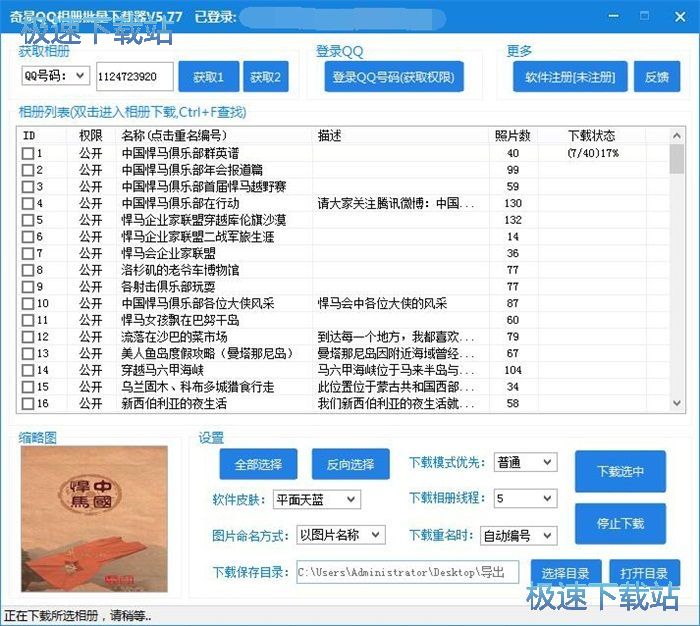Click the album list scrollbar thumb
This screenshot has height=626, width=700.
pyautogui.click(x=676, y=159)
